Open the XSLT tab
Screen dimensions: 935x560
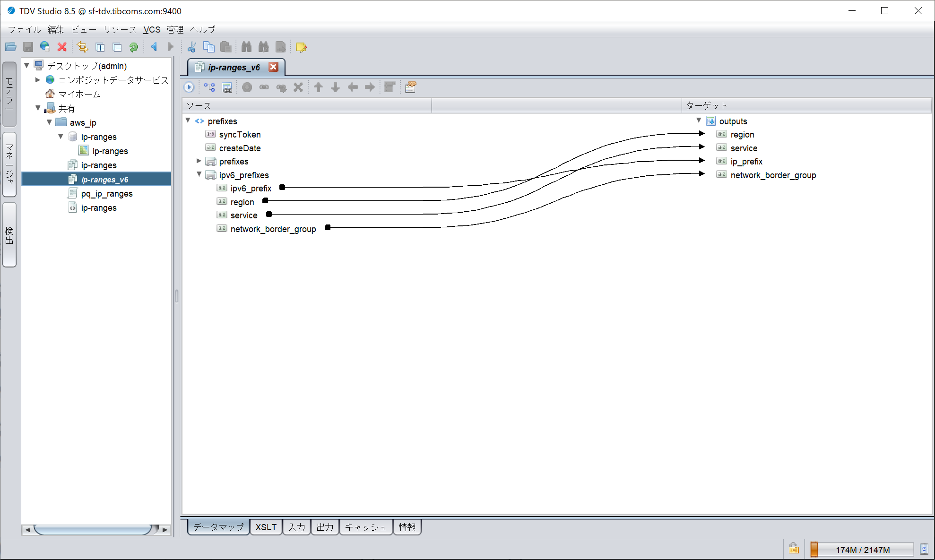coord(266,527)
